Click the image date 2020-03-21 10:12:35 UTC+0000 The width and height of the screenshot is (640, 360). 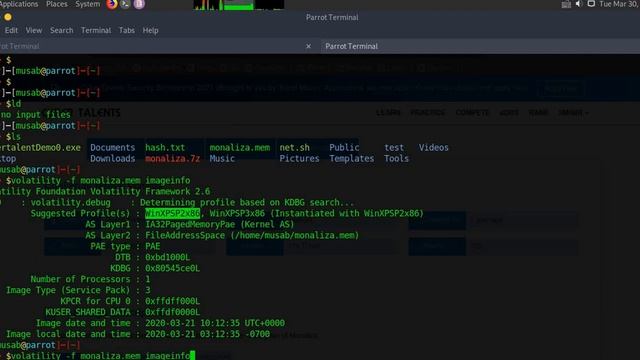215,323
